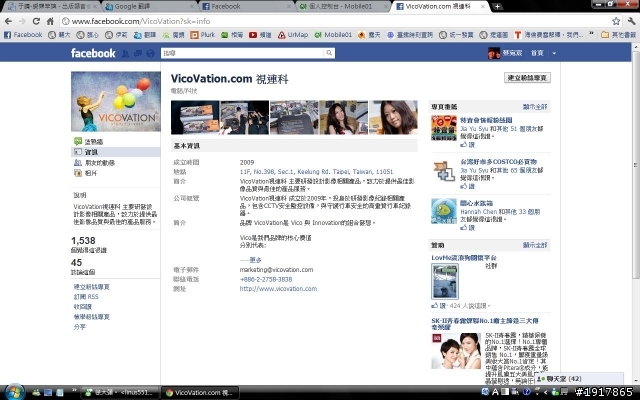Go back using the browser back arrow
This screenshot has height=400, width=640.
tap(8, 21)
